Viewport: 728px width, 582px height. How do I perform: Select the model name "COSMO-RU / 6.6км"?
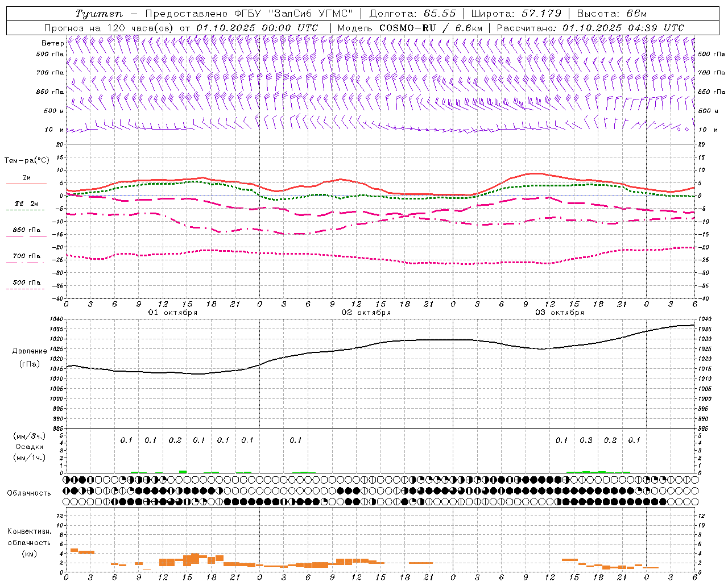click(x=431, y=28)
